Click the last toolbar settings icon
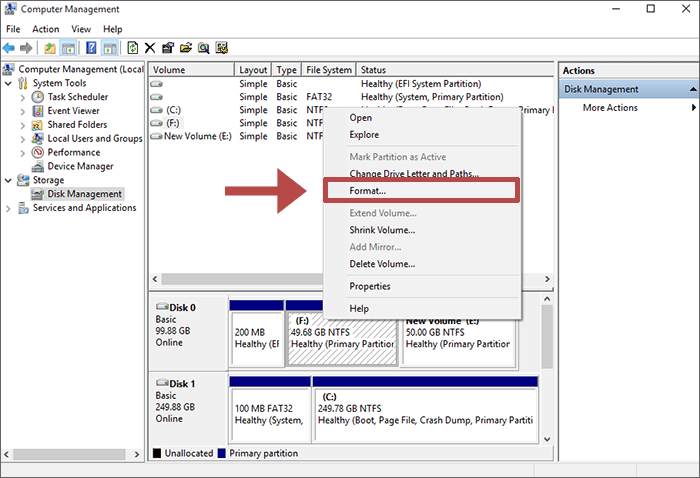Screen dimensions: 700x478 (x=221, y=48)
